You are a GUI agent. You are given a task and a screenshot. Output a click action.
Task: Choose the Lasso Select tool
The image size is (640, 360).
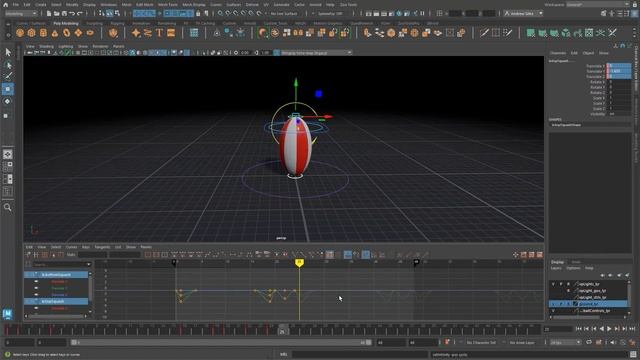tap(8, 65)
